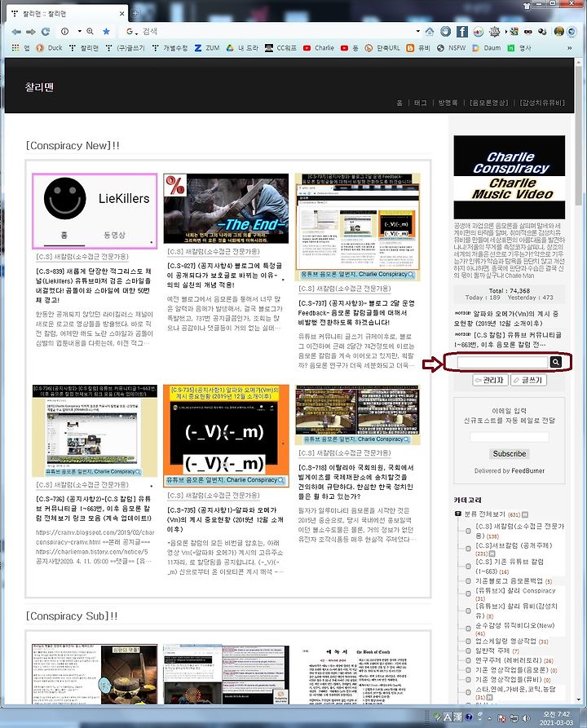Open the LieKillers smiley thumbnail
This screenshot has height=728, width=587.
click(x=95, y=211)
